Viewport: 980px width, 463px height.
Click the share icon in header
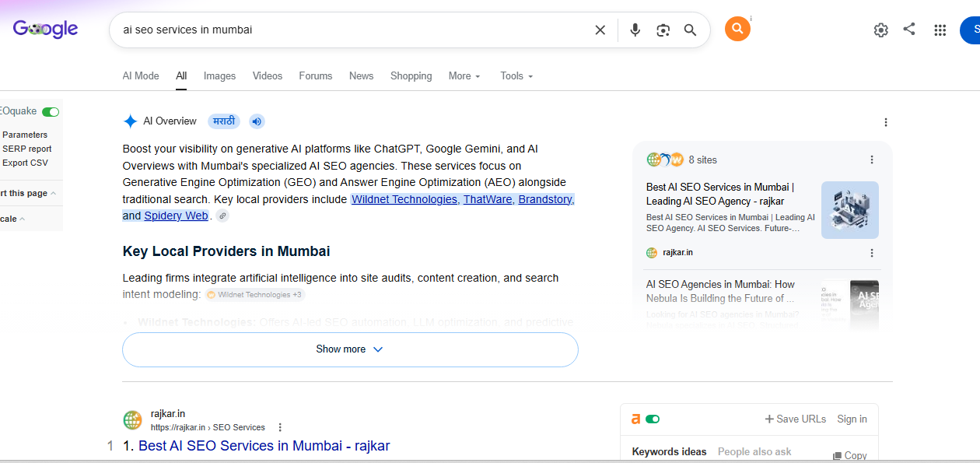[909, 29]
